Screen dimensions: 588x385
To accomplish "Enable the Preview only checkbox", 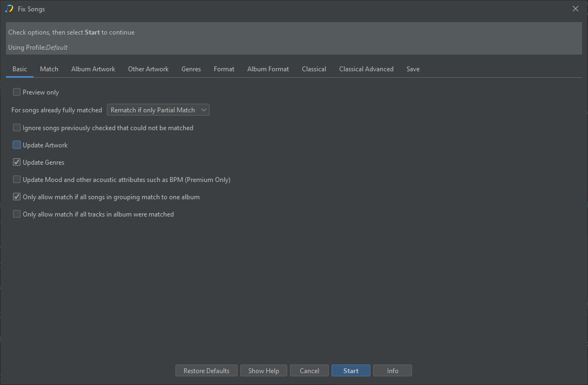I will (17, 92).
